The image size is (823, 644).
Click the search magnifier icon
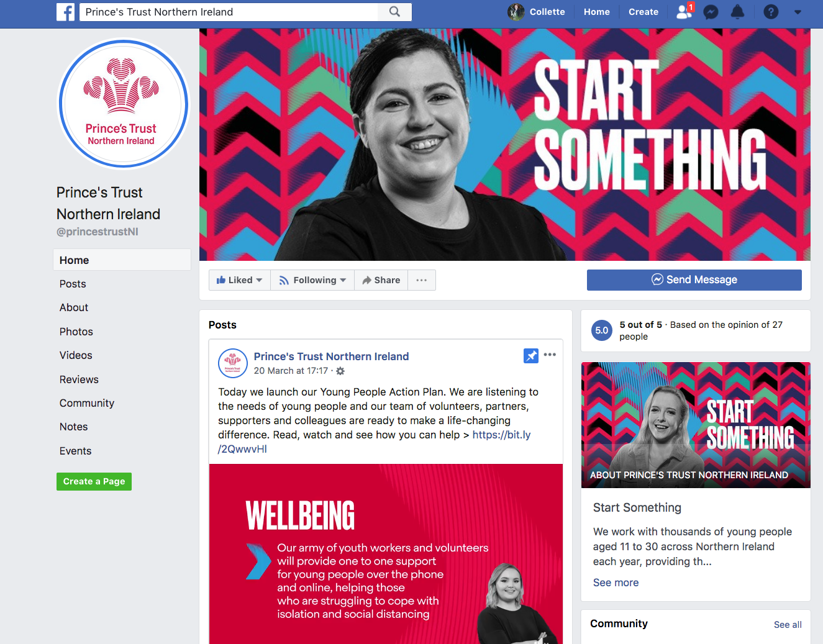394,12
